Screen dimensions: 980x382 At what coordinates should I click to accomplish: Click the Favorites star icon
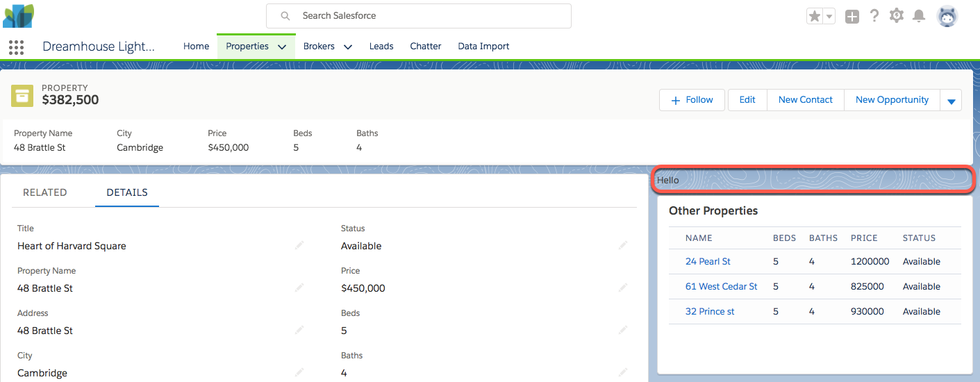[x=814, y=16]
